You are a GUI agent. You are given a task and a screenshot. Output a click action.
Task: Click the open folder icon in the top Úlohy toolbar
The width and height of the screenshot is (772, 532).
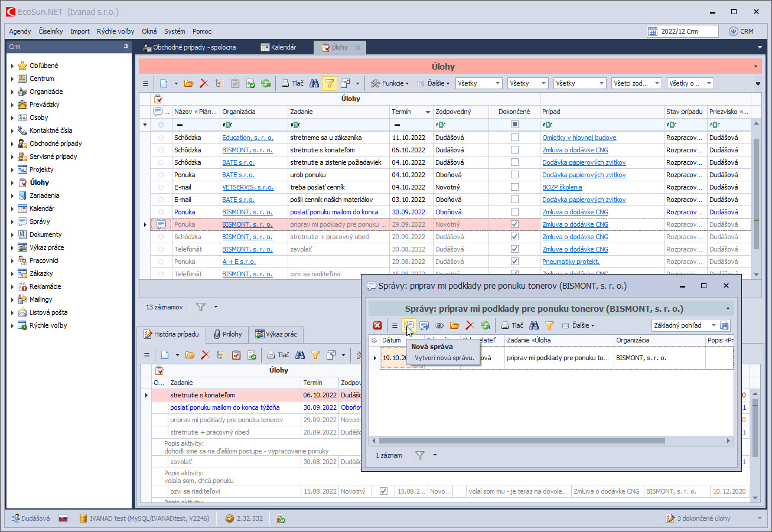(x=188, y=83)
